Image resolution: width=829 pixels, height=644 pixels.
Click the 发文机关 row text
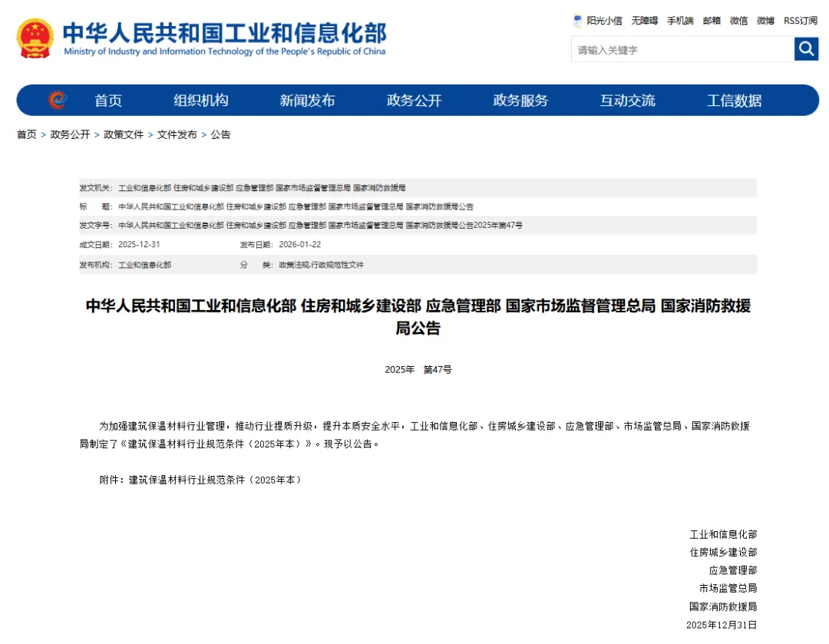(x=262, y=188)
